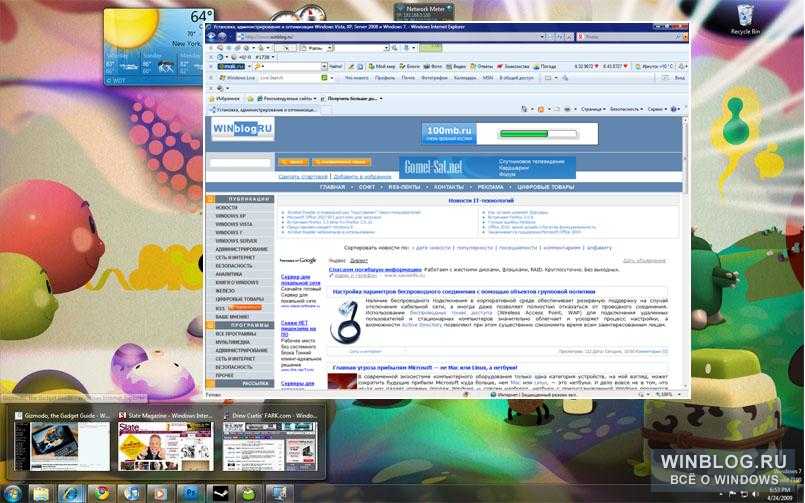Click the WINblogRU site logo
Viewport: 805px width, 503px height.
coord(242,129)
